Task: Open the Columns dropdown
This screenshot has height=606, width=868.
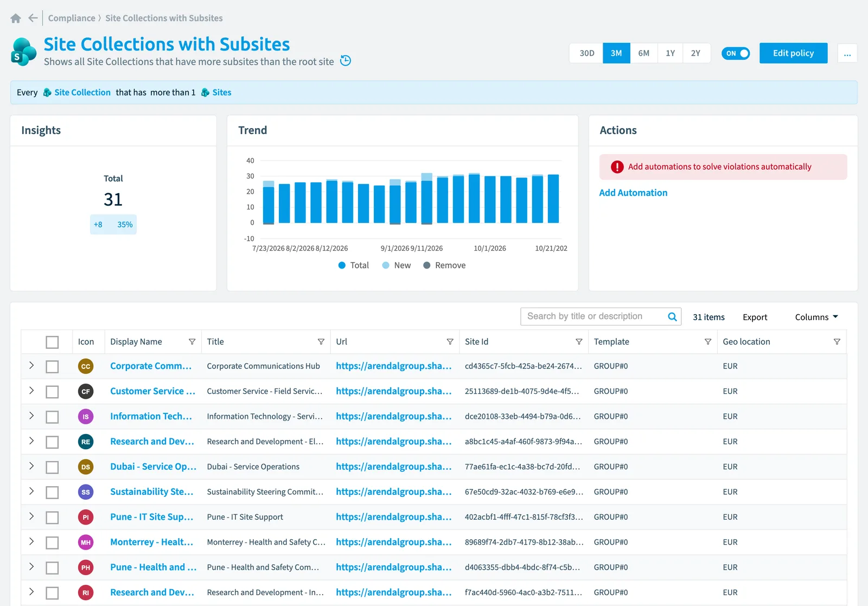Action: [816, 317]
